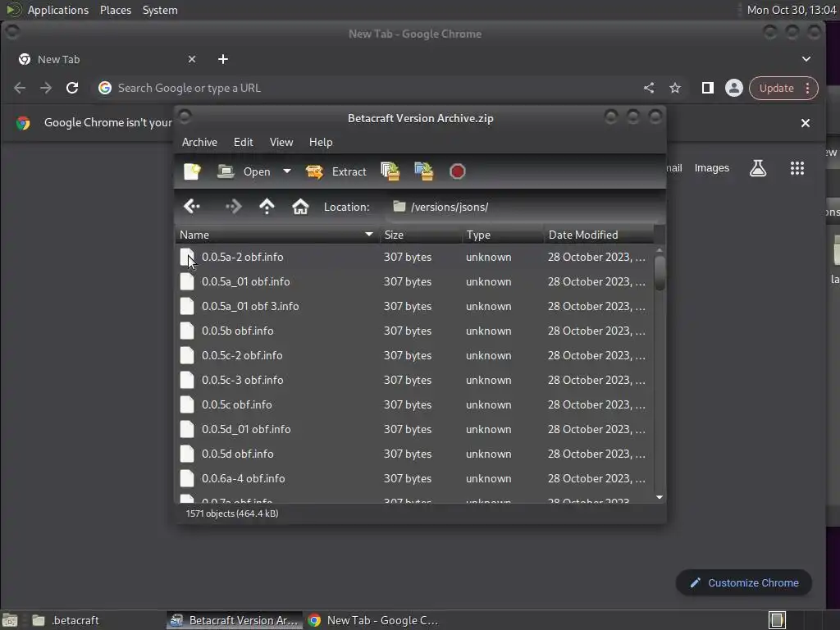Go to the archive home location
The image size is (840, 630).
[x=300, y=207]
